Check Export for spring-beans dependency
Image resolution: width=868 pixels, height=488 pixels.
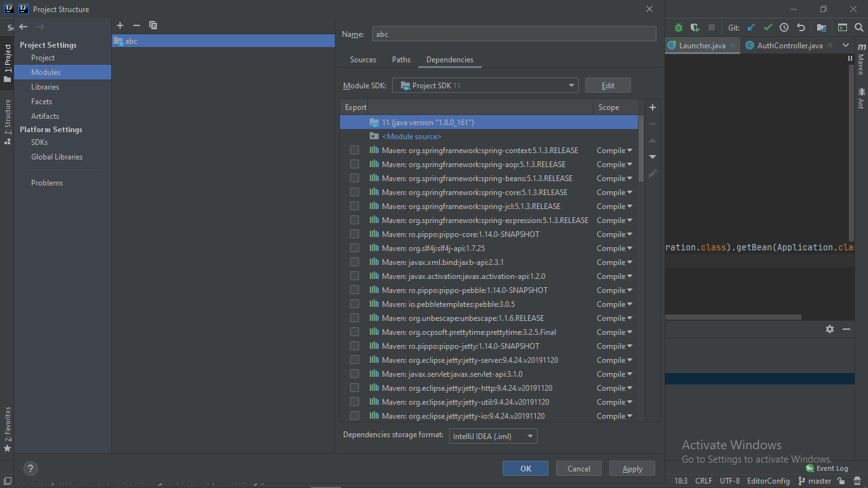point(355,179)
